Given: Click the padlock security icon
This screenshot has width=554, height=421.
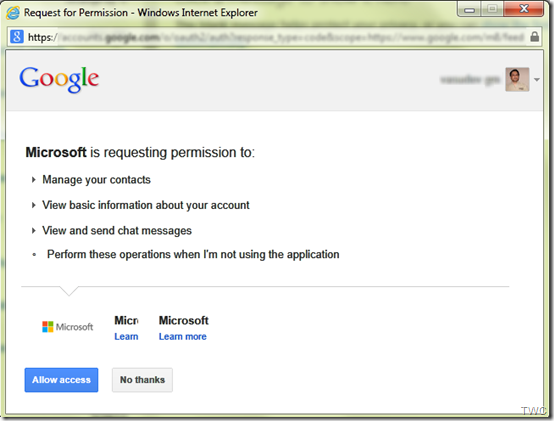Looking at the screenshot, I should pos(535,36).
